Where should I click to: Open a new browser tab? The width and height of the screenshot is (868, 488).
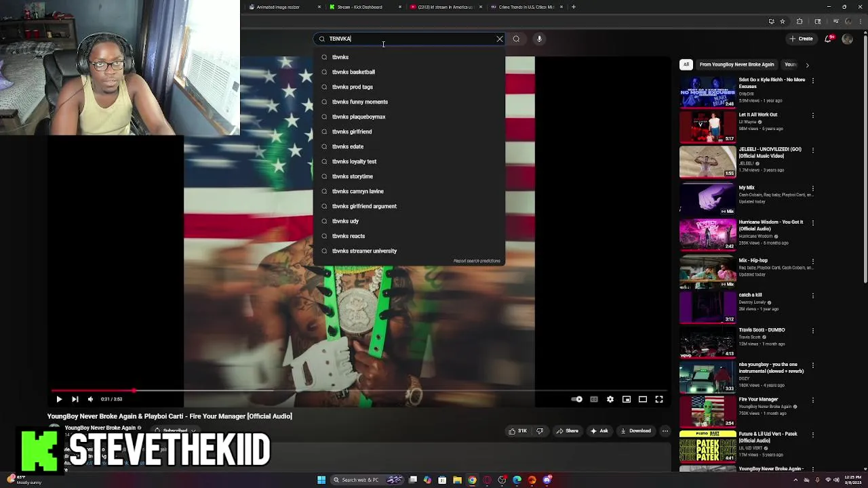[574, 7]
